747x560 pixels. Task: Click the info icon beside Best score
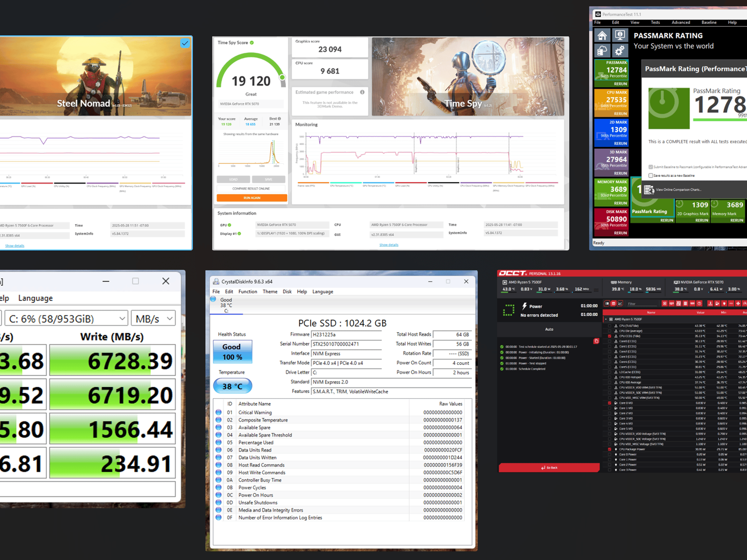[x=279, y=118]
